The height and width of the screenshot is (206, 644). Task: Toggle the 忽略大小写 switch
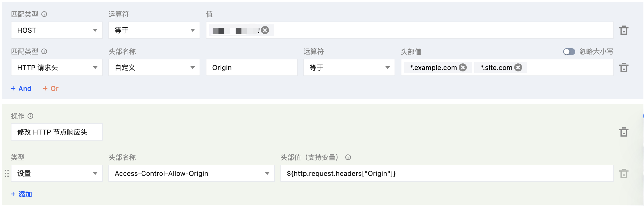click(569, 52)
